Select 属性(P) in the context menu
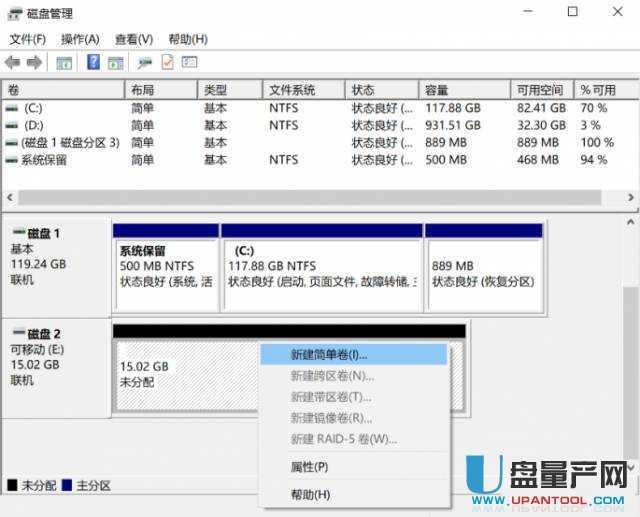 (309, 467)
